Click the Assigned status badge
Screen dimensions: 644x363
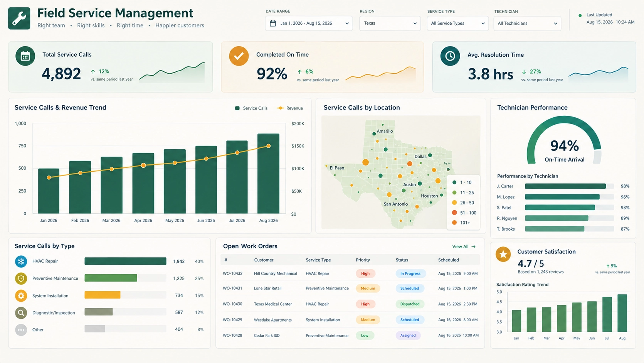[x=408, y=335]
